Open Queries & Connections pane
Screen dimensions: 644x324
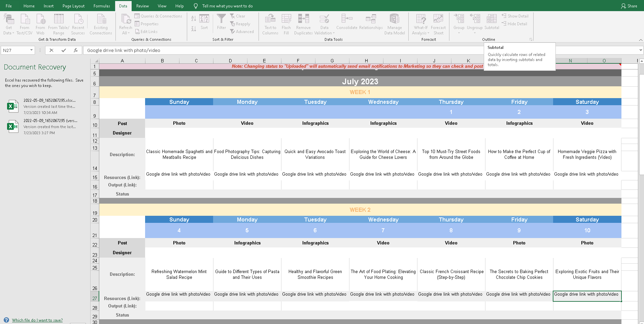(158, 16)
